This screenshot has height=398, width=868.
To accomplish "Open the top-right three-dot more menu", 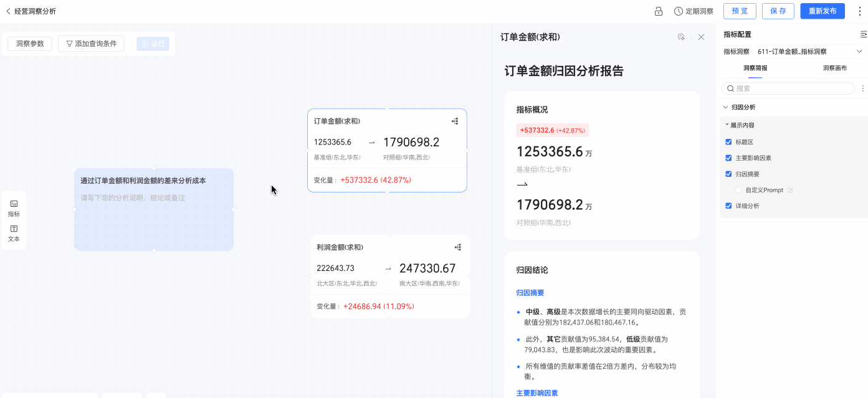I will [x=860, y=11].
